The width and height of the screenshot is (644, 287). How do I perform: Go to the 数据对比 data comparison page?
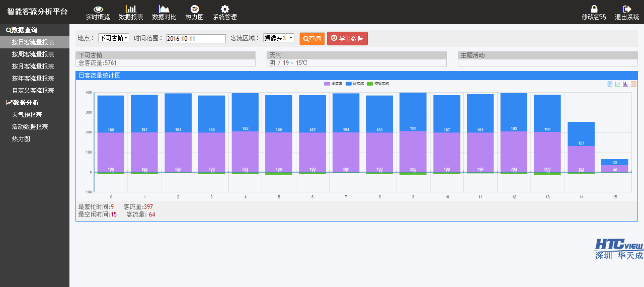tap(164, 12)
